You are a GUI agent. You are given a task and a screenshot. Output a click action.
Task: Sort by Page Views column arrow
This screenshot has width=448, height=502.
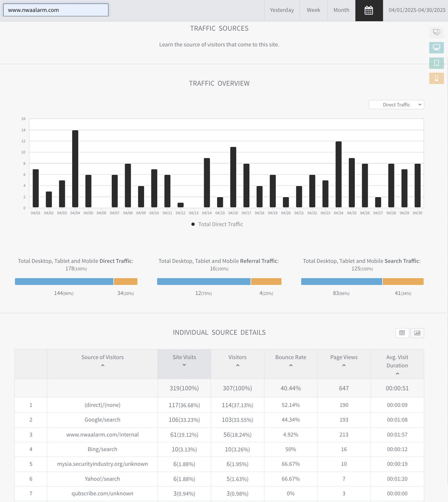pyautogui.click(x=344, y=365)
